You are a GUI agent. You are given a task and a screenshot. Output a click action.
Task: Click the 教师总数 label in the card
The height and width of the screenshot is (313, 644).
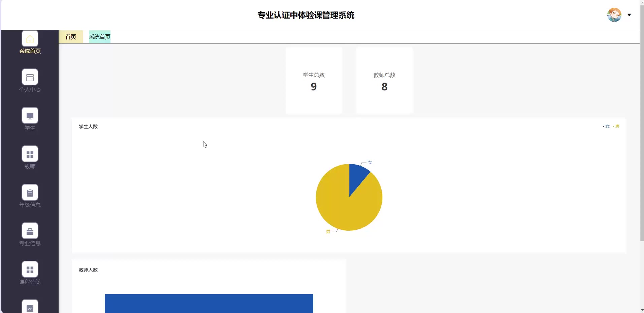(x=384, y=75)
